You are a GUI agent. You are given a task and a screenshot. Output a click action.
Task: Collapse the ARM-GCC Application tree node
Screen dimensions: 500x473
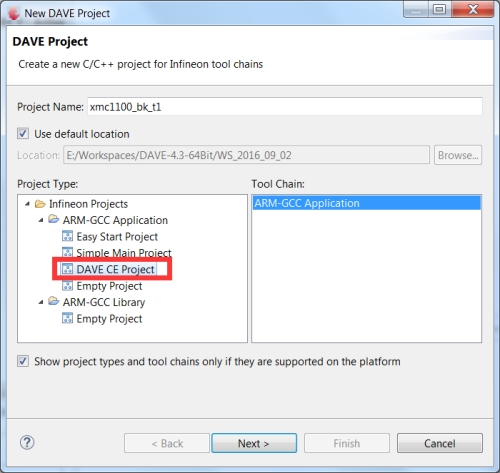tap(41, 220)
